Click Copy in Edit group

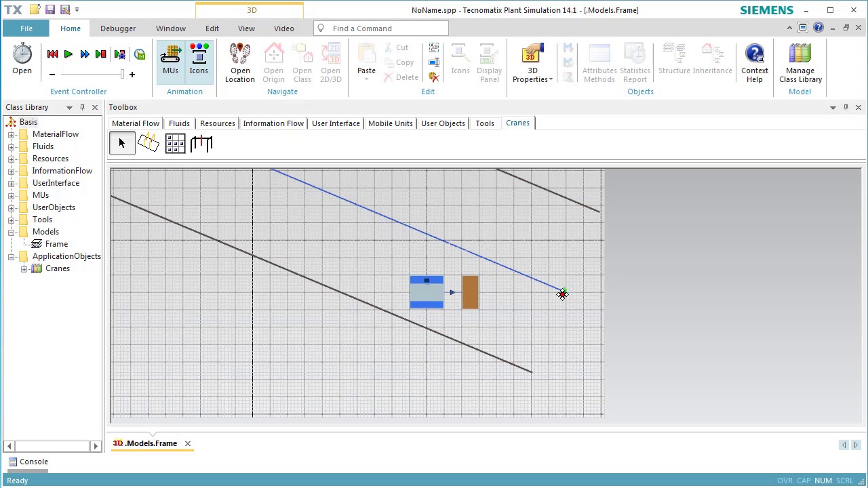click(x=399, y=62)
